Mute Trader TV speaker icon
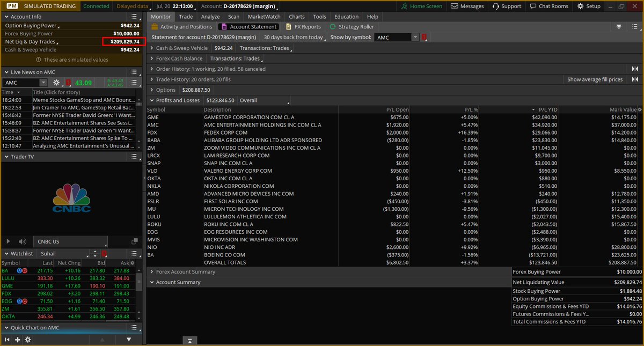Screen dimensions: 644x346 (23, 242)
